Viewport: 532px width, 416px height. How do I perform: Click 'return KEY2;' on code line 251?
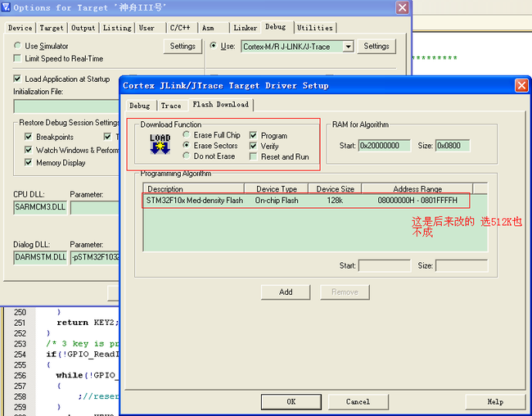point(88,323)
